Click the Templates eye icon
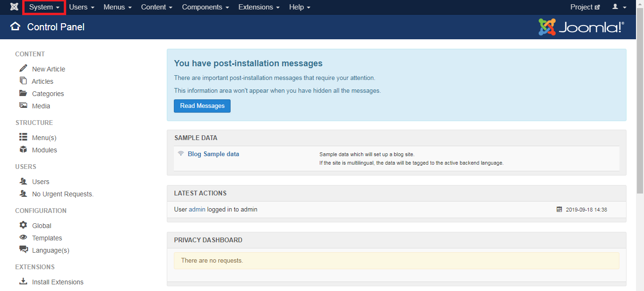Viewport: 644px width, 291px height. coord(23,238)
